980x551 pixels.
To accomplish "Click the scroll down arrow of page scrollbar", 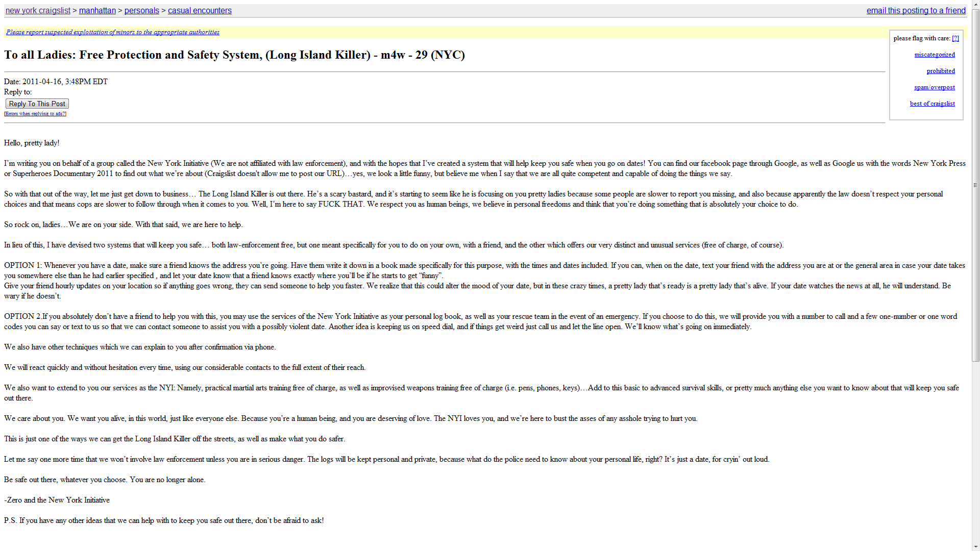I will [x=975, y=546].
